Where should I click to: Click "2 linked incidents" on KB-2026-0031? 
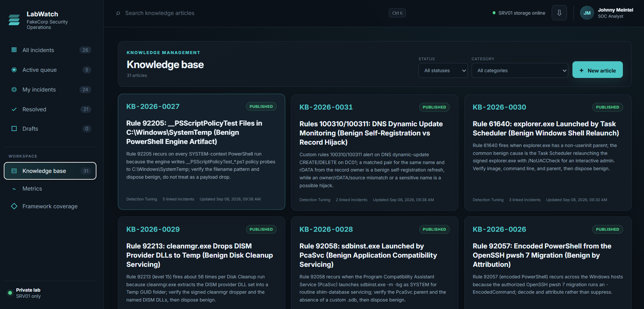click(352, 200)
